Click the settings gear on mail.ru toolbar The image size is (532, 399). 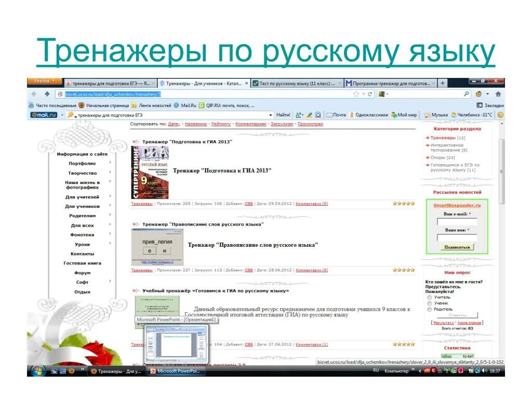(500, 115)
